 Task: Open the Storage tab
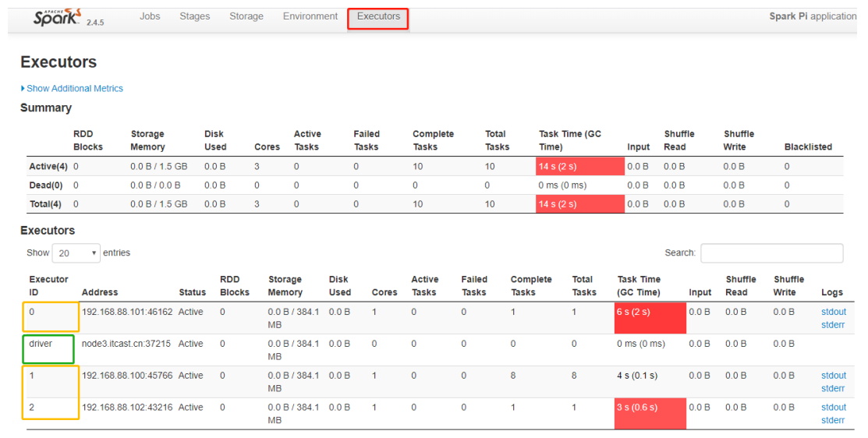pyautogui.click(x=246, y=16)
